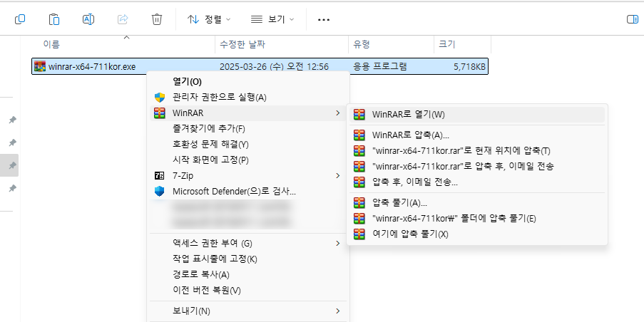Choose 경로로 복사(A)

(x=250, y=274)
